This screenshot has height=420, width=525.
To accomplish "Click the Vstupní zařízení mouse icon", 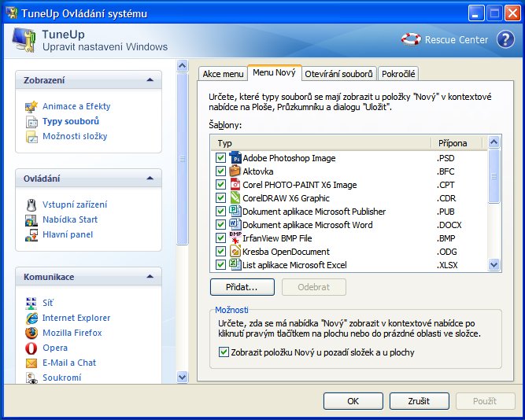I will coord(31,204).
